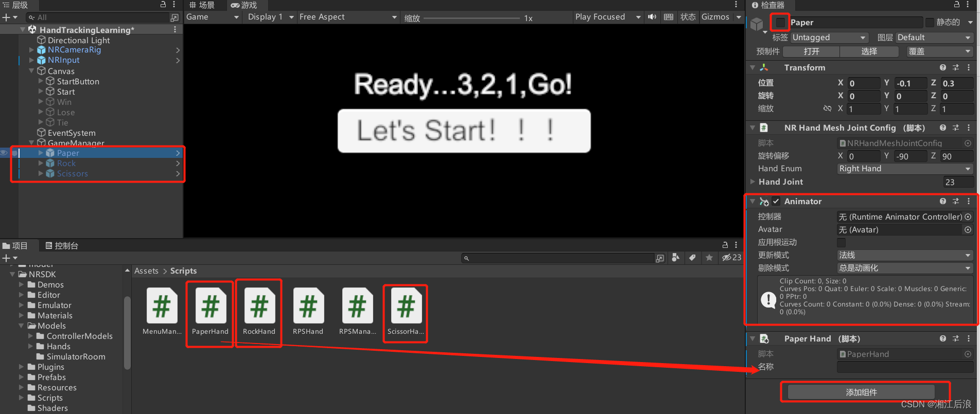Image resolution: width=980 pixels, height=414 pixels.
Task: Toggle hidden packages count icon showing 23
Action: 731,258
